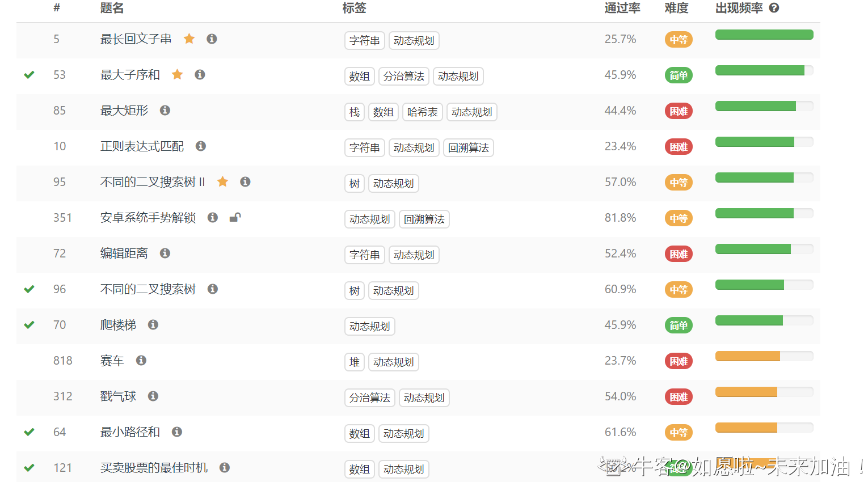Click the star icon beside 最长回文子串
This screenshot has height=482, width=868.
(x=189, y=39)
